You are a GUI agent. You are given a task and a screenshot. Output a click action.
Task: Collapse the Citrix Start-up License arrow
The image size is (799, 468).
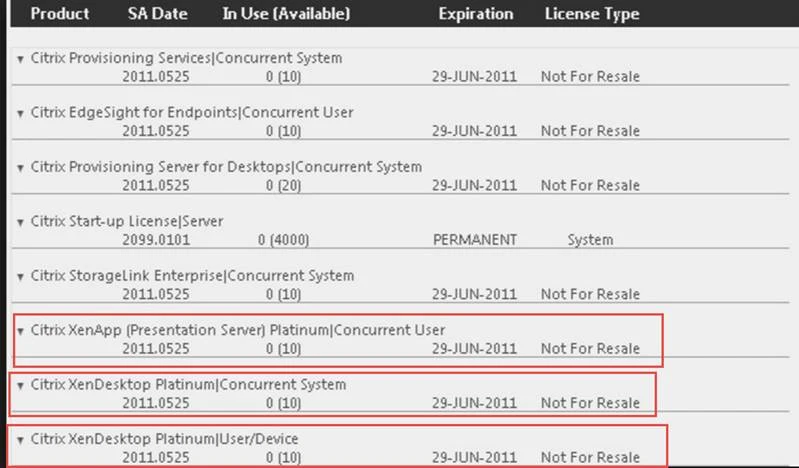click(20, 222)
